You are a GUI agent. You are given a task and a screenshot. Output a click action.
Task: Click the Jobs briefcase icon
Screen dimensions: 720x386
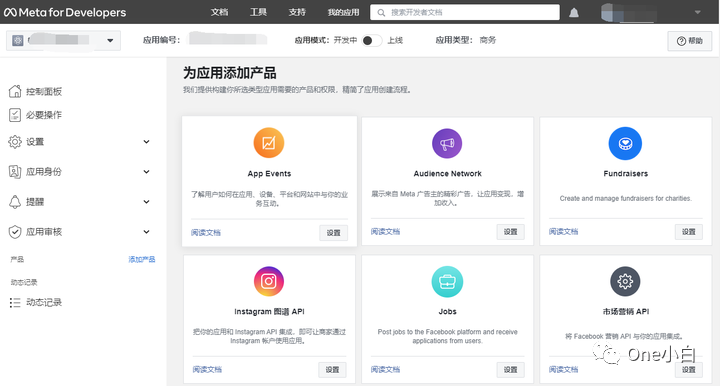tap(447, 281)
